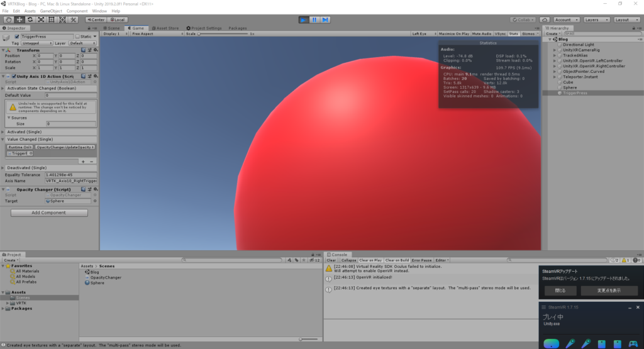
Task: Open Opacity Changer component gear menu
Action: click(96, 189)
